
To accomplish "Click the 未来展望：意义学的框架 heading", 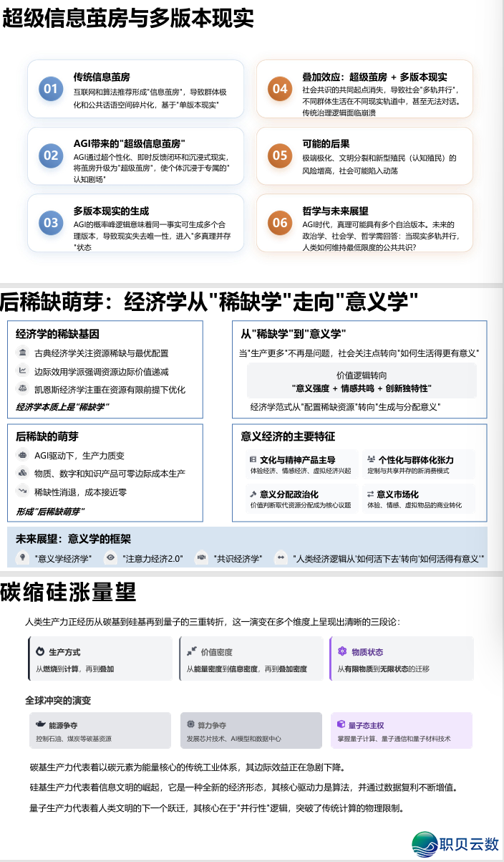I will tap(74, 539).
